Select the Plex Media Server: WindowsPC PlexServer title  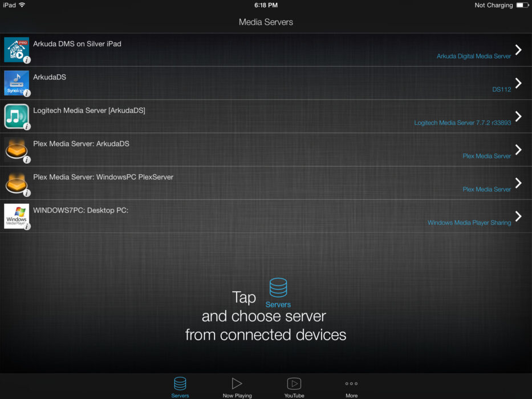[x=103, y=177]
